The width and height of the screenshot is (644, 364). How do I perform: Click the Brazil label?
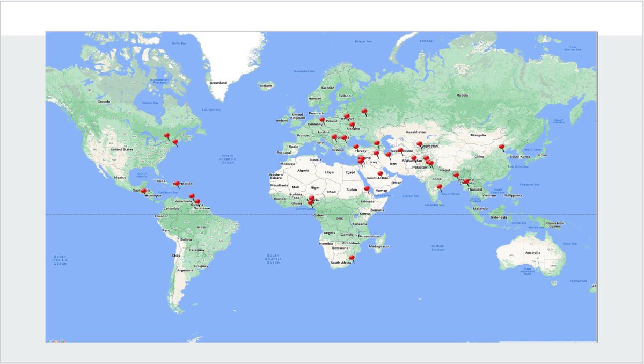tap(202, 227)
